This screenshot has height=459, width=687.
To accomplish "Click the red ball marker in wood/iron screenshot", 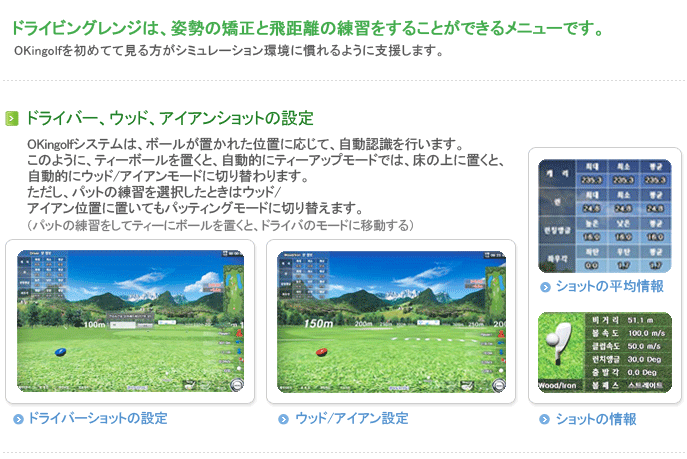I will point(321,352).
